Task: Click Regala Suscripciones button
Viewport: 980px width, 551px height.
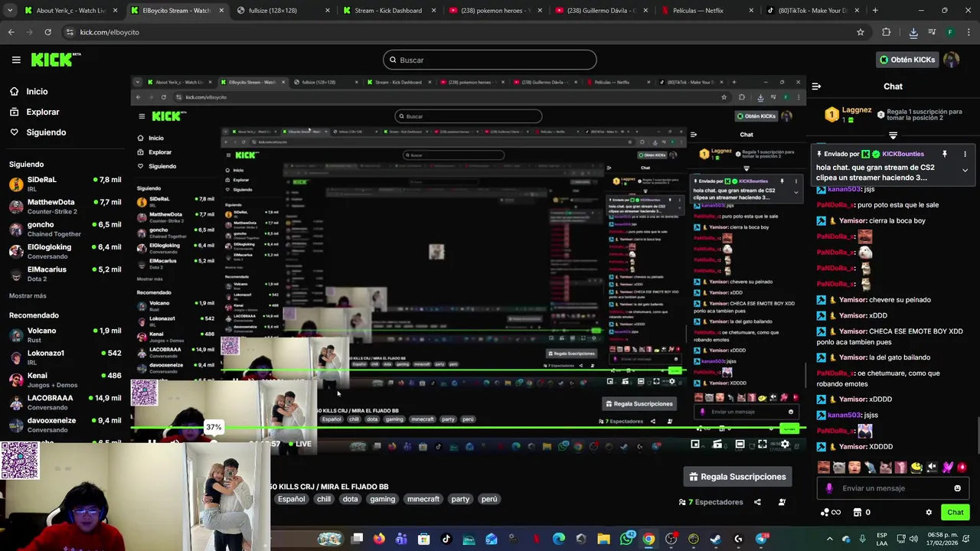Action: coord(737,477)
